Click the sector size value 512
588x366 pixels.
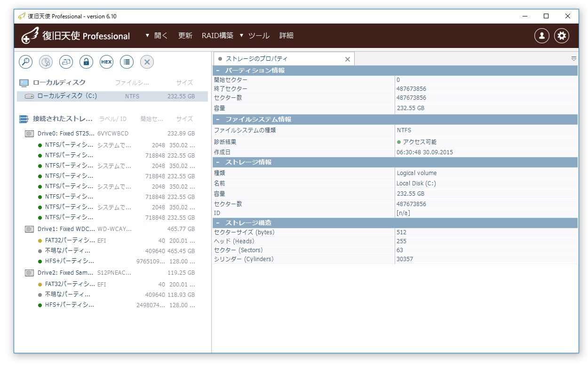[x=401, y=232]
